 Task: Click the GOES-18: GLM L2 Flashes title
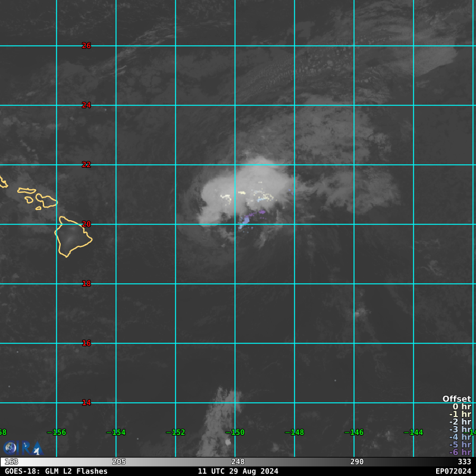point(56,471)
